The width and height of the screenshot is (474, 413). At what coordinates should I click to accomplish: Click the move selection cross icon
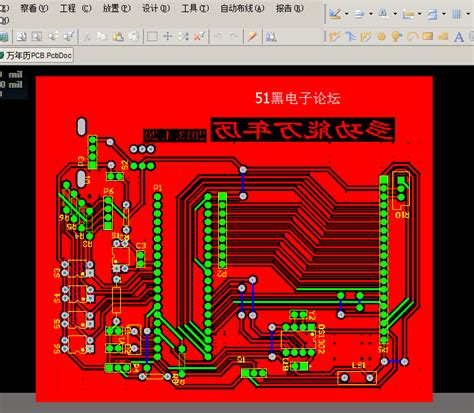pyautogui.click(x=168, y=36)
